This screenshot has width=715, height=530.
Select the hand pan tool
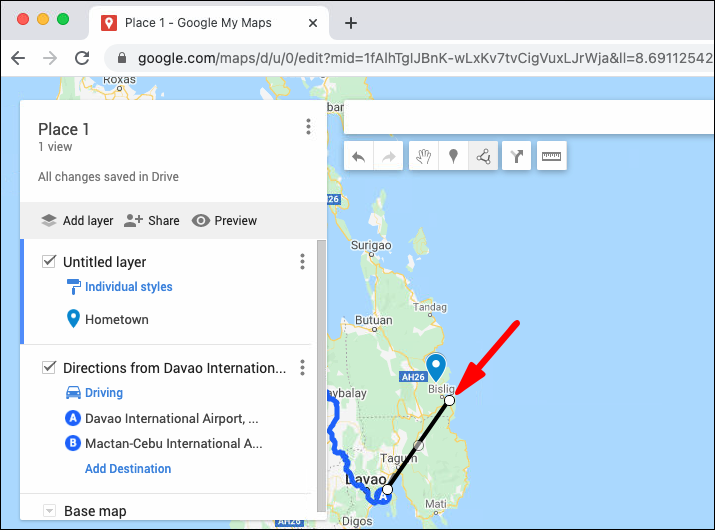[x=424, y=156]
